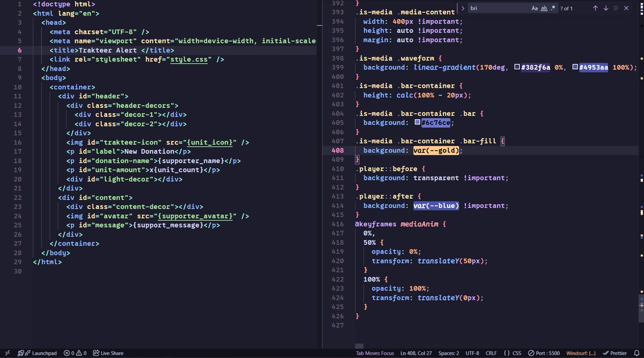
Task: Open color picker for the #6c76ce swatch
Action: click(x=418, y=123)
